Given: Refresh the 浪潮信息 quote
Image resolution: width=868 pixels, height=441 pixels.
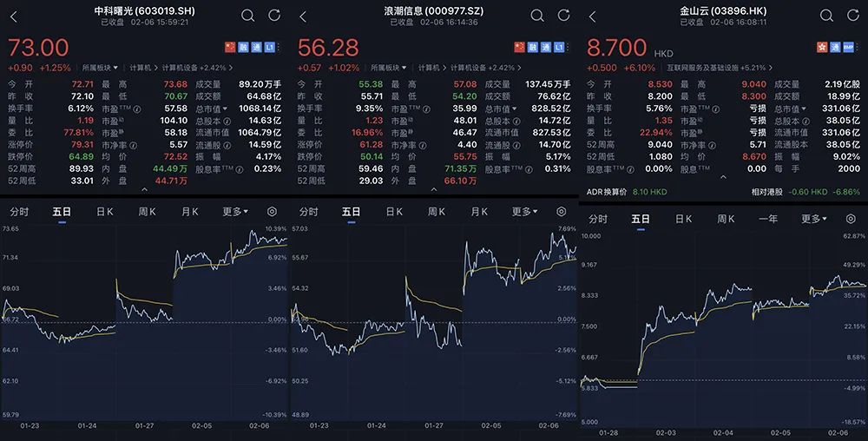Looking at the screenshot, I should tap(563, 16).
